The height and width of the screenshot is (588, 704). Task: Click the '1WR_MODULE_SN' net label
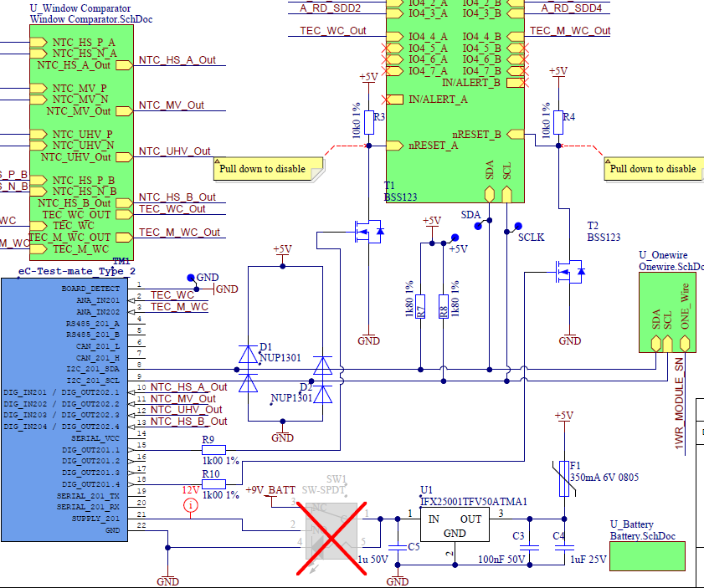(x=679, y=404)
